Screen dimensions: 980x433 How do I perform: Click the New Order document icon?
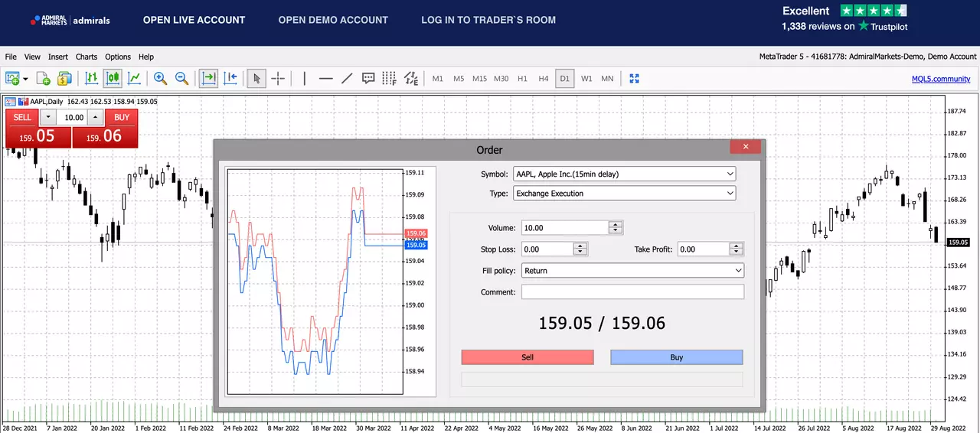[x=44, y=78]
